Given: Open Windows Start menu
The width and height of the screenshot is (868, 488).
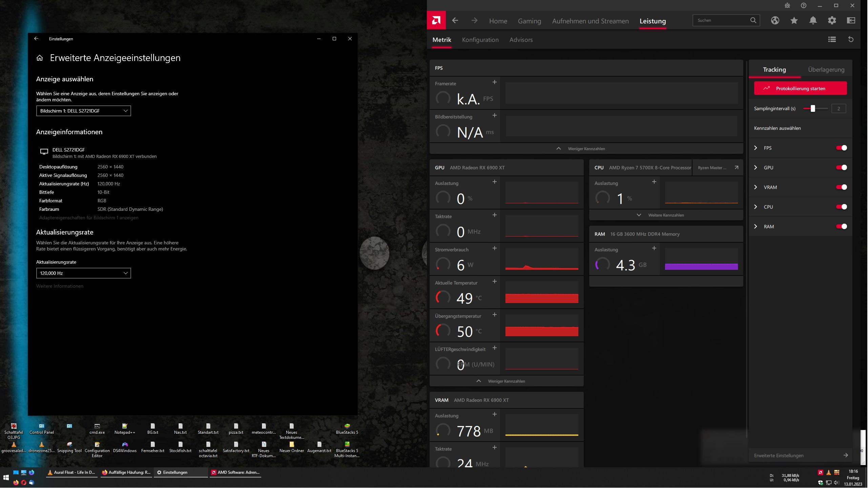Looking at the screenshot, I should tap(6, 477).
